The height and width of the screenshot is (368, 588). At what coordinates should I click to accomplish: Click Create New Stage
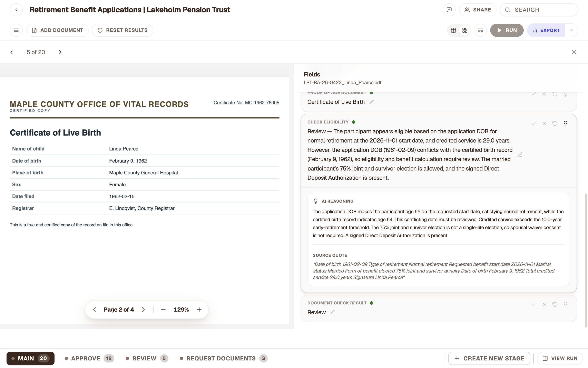489,358
